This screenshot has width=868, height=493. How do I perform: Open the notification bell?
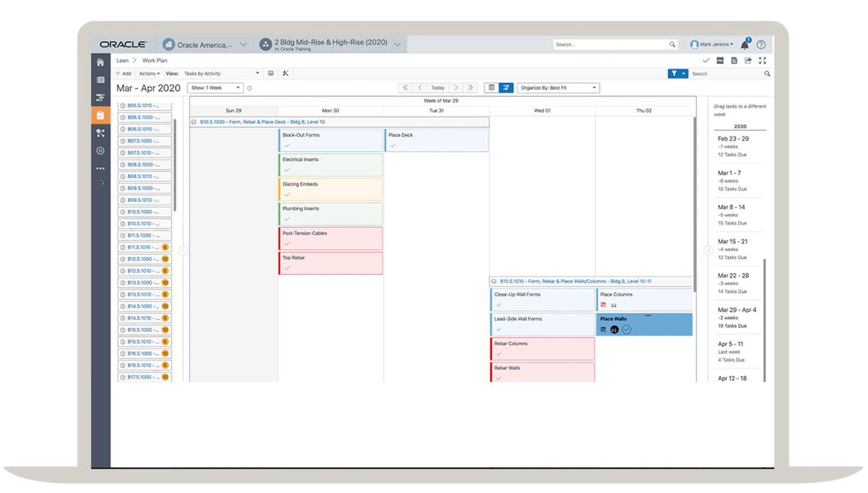[x=744, y=44]
